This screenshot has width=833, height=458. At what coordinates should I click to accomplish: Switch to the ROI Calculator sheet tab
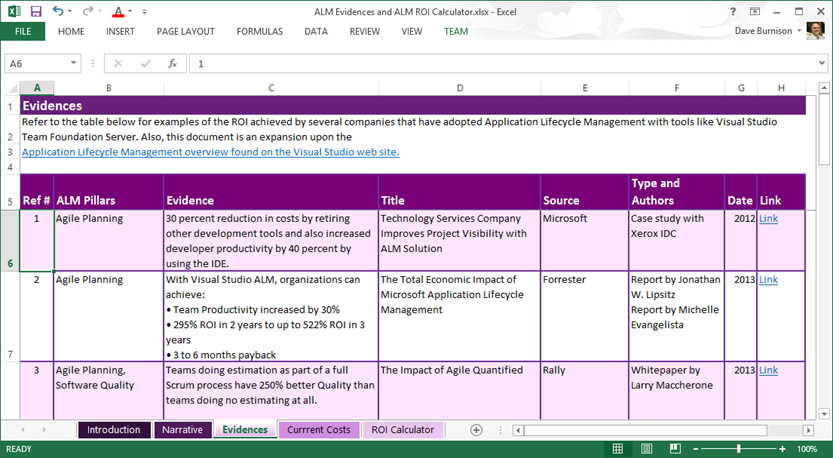tap(402, 430)
